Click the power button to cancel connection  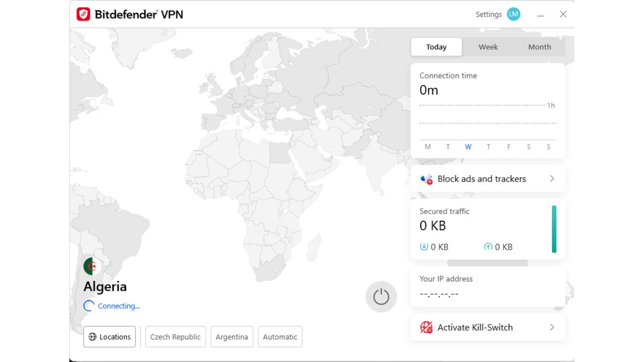pos(381,297)
